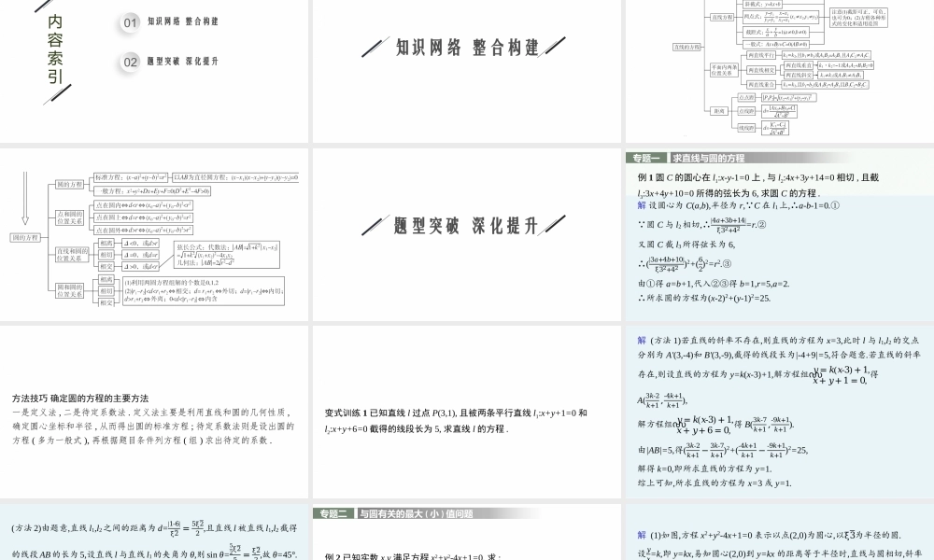Screen dimensions: 934x560
Task: Click the 圆的方程 root node in mind map
Action: [25, 237]
